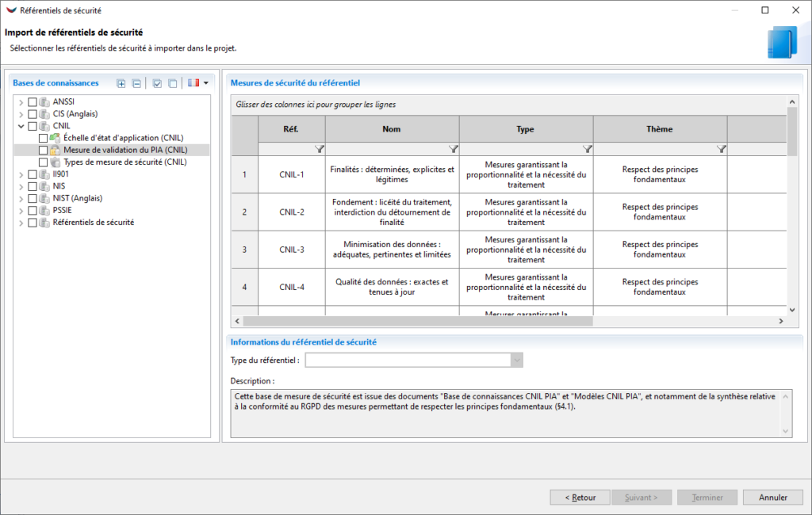The height and width of the screenshot is (515, 812).
Task: Click the Suivant button
Action: click(642, 497)
